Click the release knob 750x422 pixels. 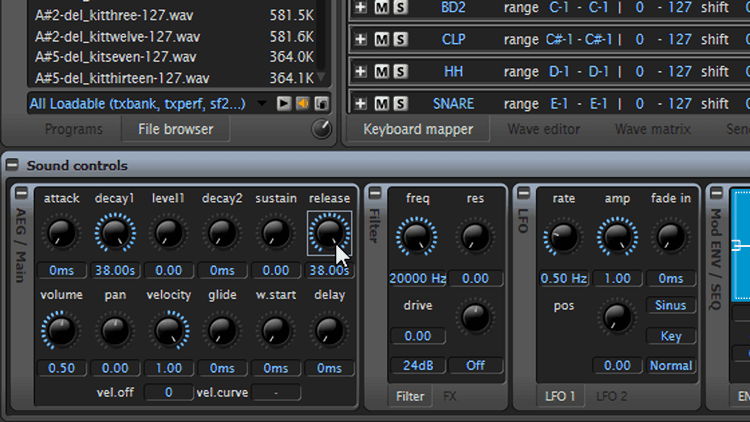[x=329, y=233]
